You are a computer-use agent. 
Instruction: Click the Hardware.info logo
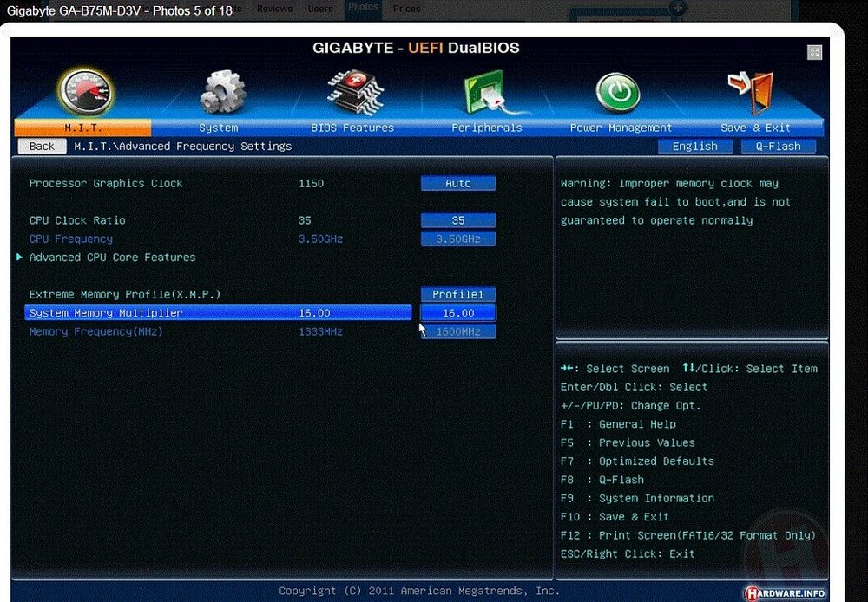click(x=785, y=593)
